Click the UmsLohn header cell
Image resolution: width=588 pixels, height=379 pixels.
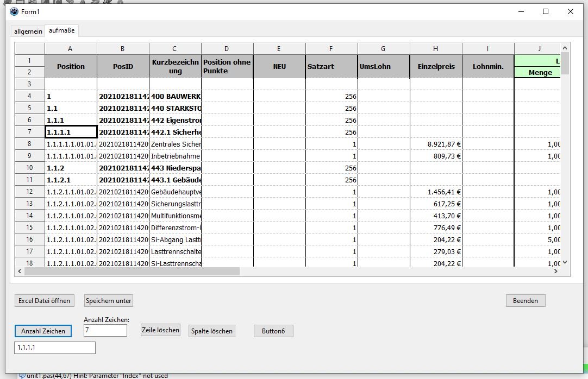[384, 66]
